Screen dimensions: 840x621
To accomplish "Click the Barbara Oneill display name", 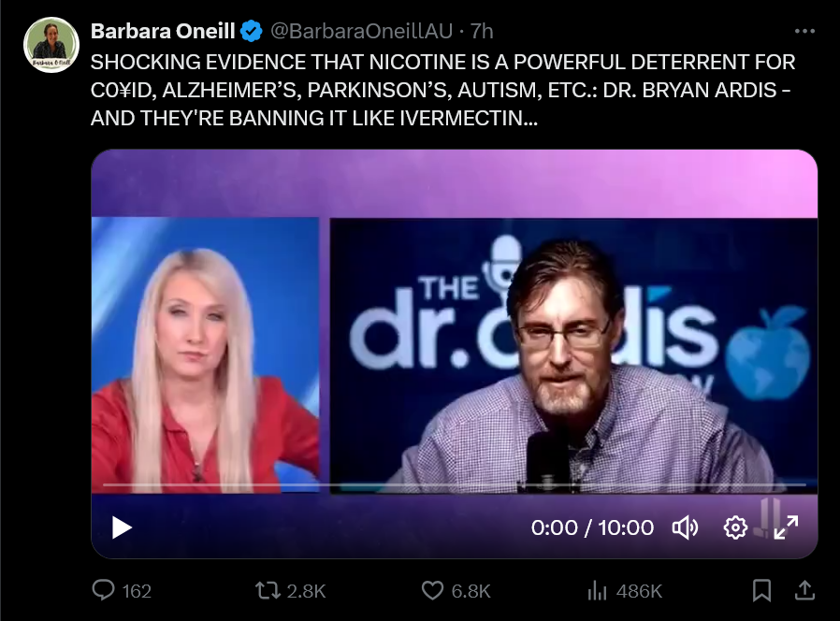I will (x=163, y=31).
